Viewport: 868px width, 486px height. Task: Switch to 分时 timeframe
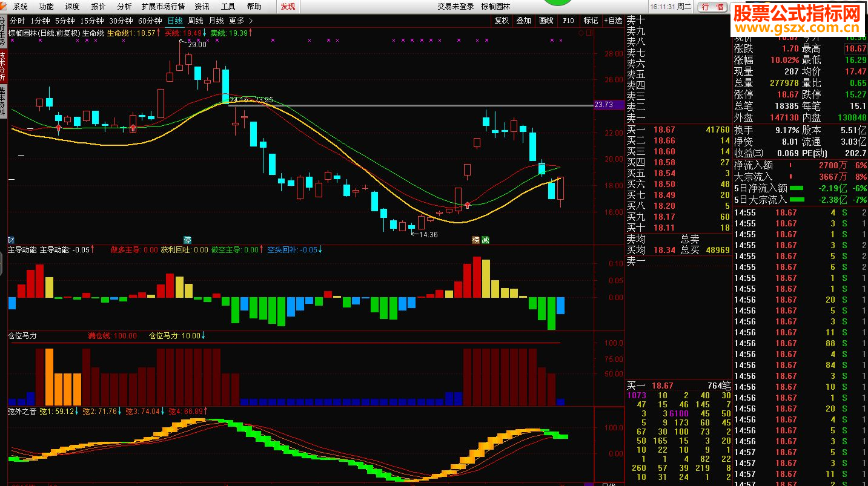tap(18, 21)
